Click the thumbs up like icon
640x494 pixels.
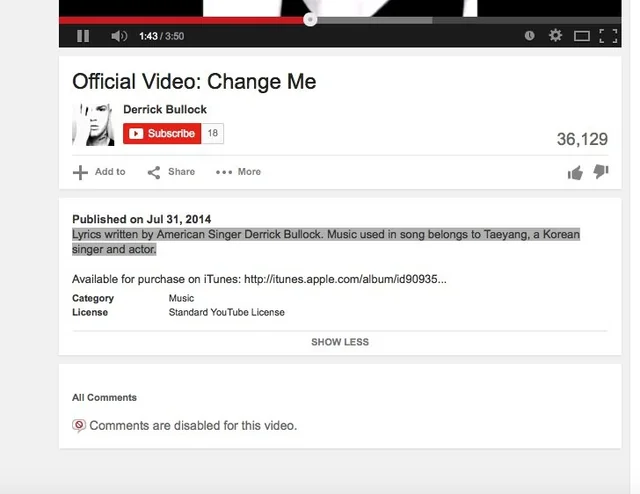575,173
